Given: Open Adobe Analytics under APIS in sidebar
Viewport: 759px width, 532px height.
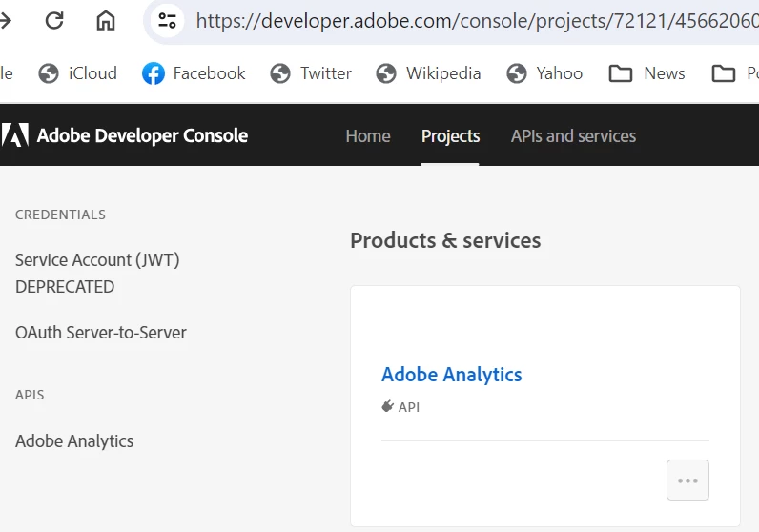Looking at the screenshot, I should tap(74, 441).
